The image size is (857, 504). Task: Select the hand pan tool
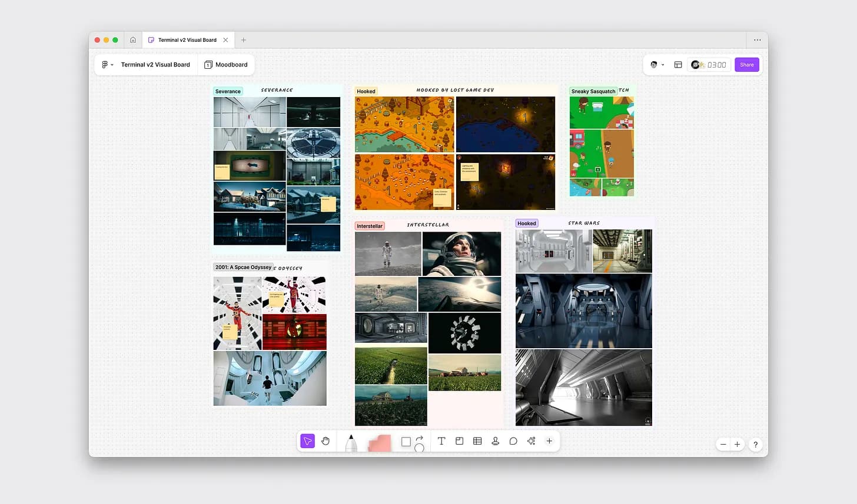click(325, 441)
